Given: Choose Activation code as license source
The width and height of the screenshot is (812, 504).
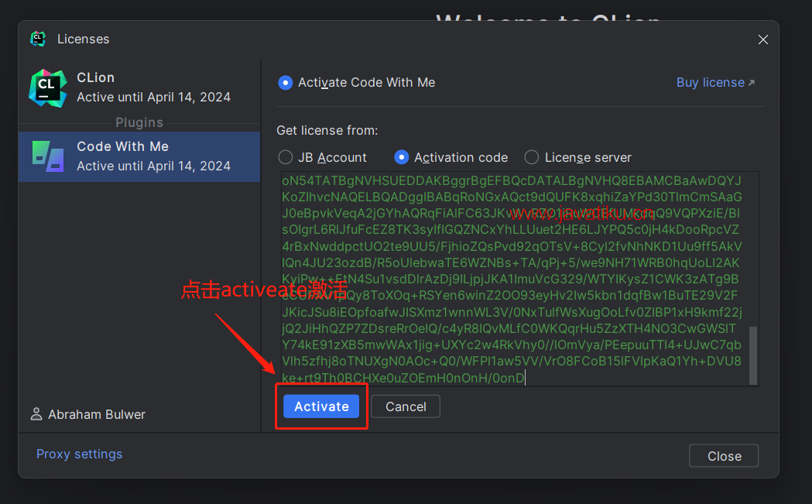Looking at the screenshot, I should [401, 157].
